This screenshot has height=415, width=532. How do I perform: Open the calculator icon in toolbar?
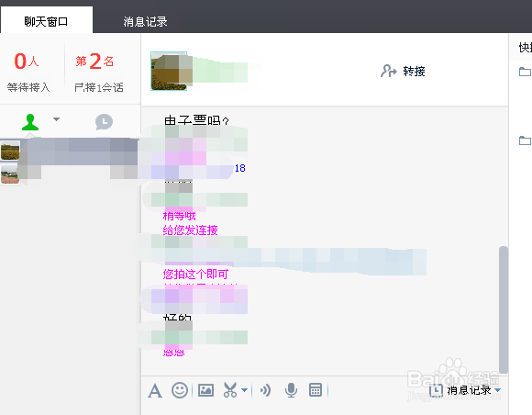(x=316, y=390)
